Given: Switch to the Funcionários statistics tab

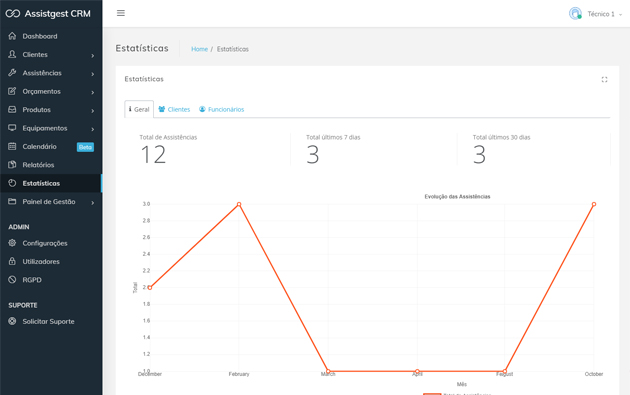Looking at the screenshot, I should click(x=221, y=109).
